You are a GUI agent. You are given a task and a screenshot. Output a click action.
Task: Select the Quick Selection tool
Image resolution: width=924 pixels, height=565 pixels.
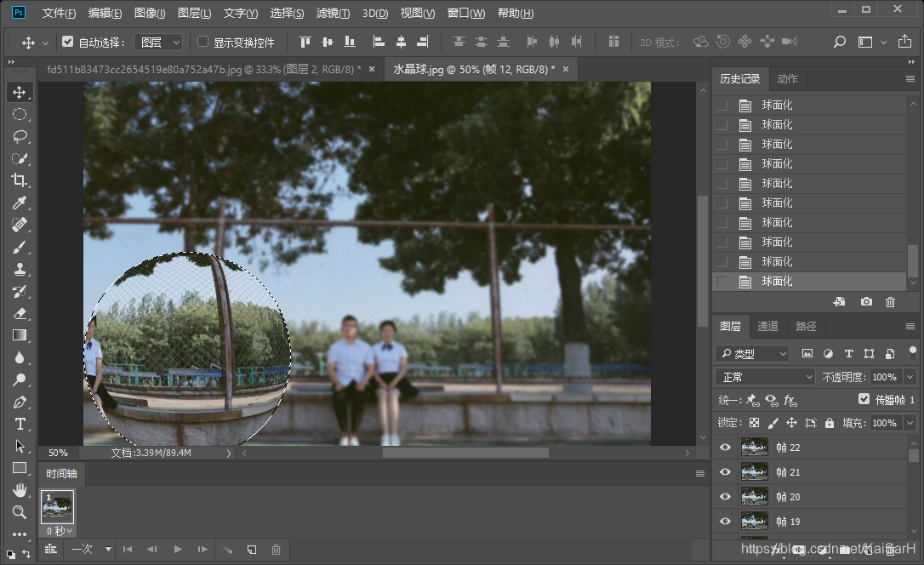pos(20,158)
